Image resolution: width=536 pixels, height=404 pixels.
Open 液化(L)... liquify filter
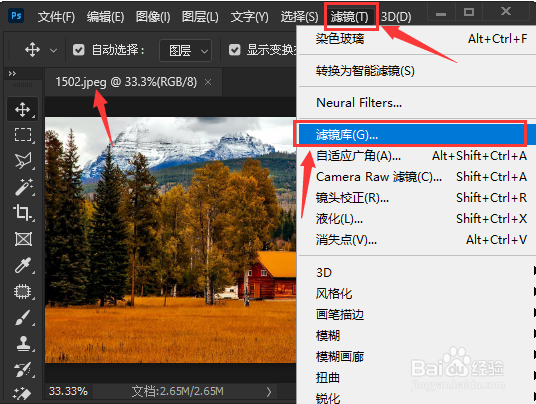point(417,219)
